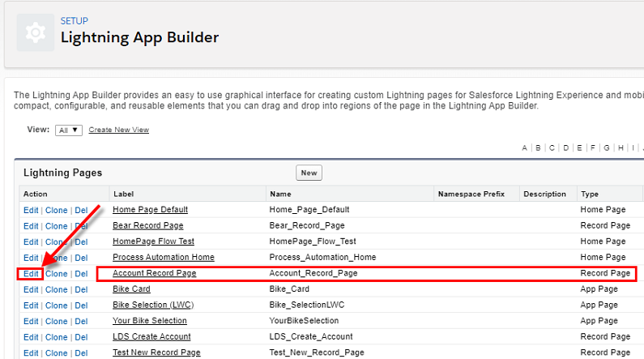Open the Your Bike Selection label
Screen dimensions: 644x359
tap(150, 321)
